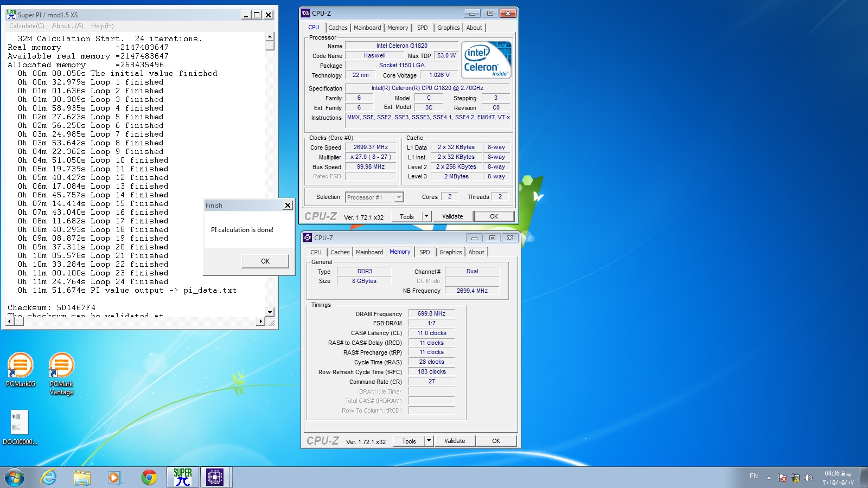
Task: Open the Action Center flag tray icon
Action: point(782,478)
